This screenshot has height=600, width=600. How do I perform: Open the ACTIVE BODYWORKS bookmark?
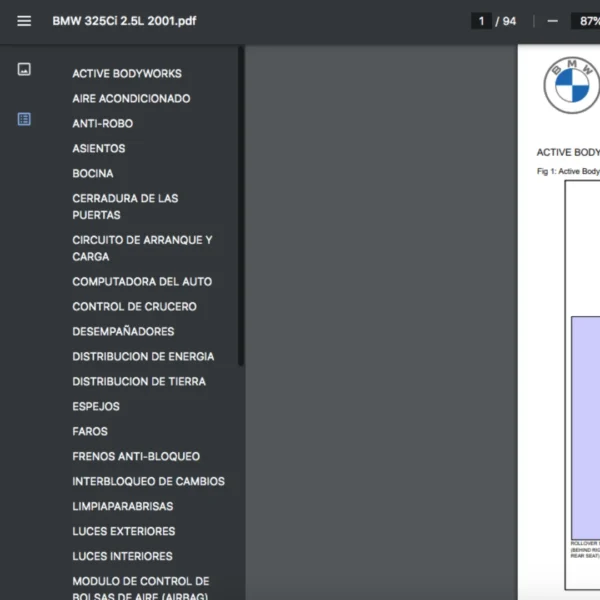pos(127,74)
